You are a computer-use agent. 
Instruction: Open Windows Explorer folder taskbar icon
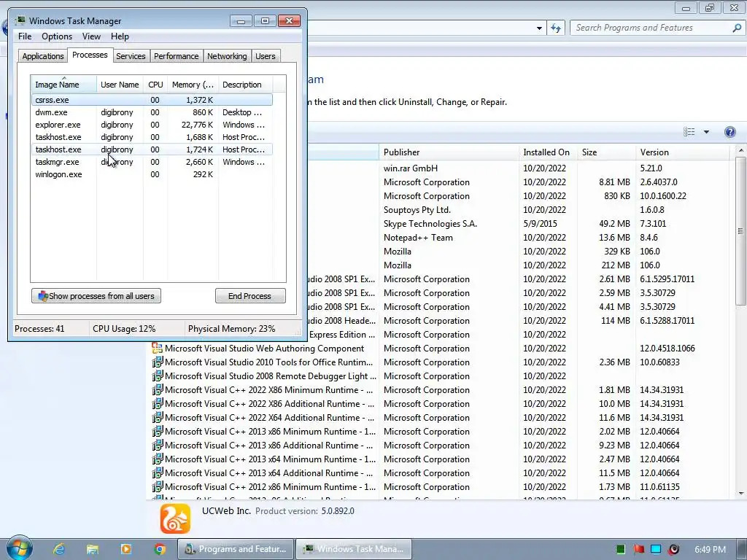(93, 549)
